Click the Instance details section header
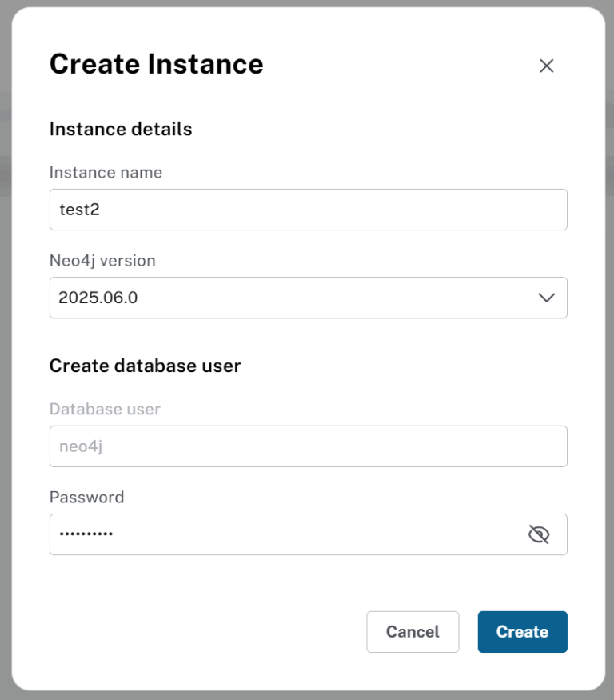Image resolution: width=614 pixels, height=700 pixels. pos(122,129)
